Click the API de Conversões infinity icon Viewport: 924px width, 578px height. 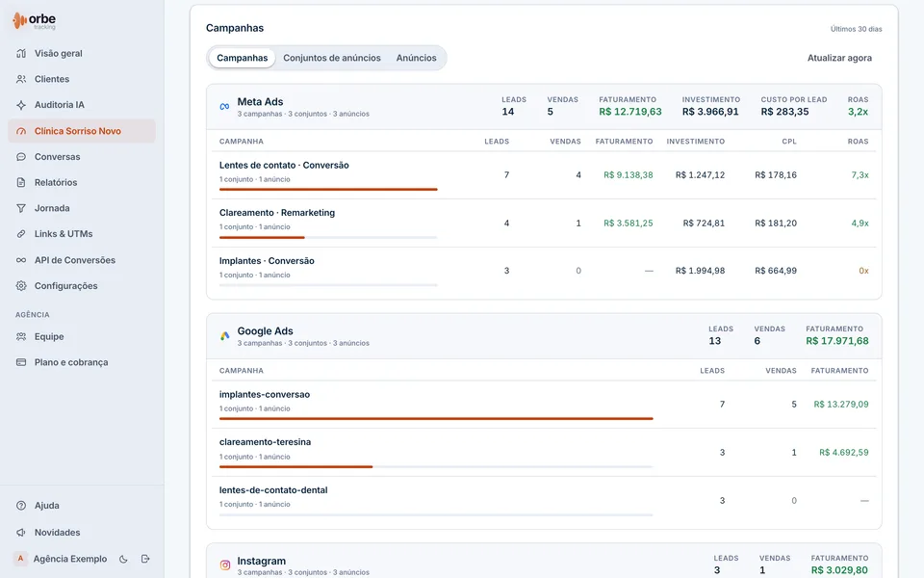(x=21, y=260)
